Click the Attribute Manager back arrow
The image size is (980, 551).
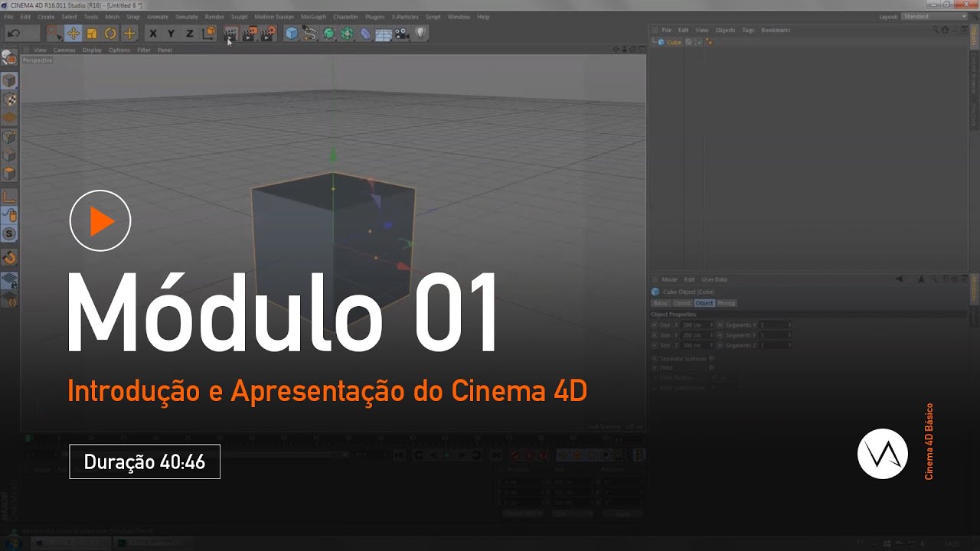point(899,279)
